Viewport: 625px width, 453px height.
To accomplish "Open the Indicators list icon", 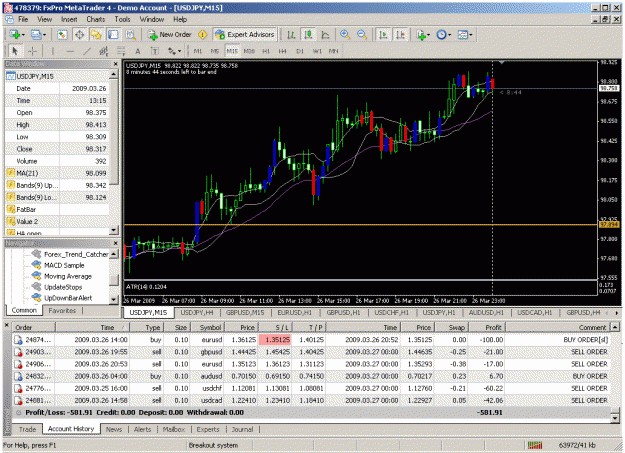I will coord(421,35).
